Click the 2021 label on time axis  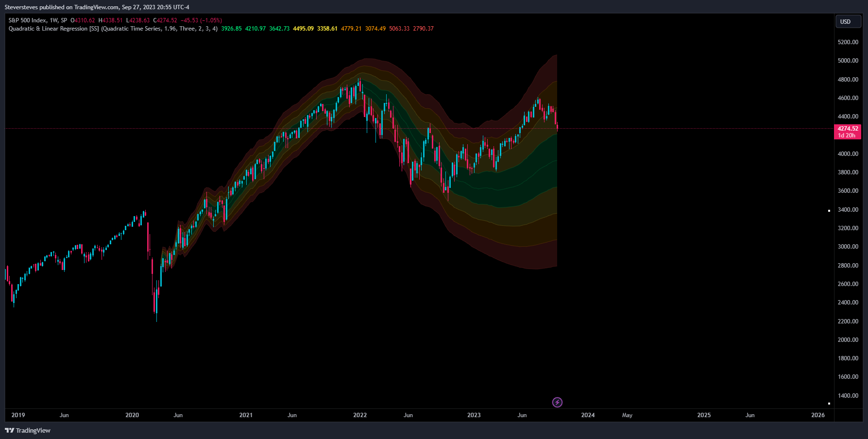coord(246,415)
